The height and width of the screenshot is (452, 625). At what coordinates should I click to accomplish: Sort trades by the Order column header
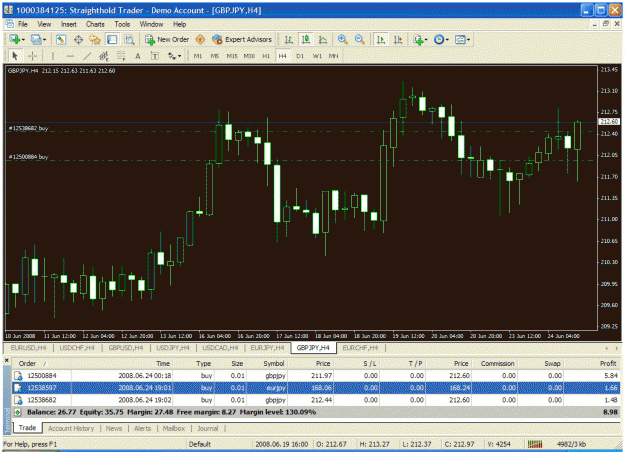tap(42, 364)
